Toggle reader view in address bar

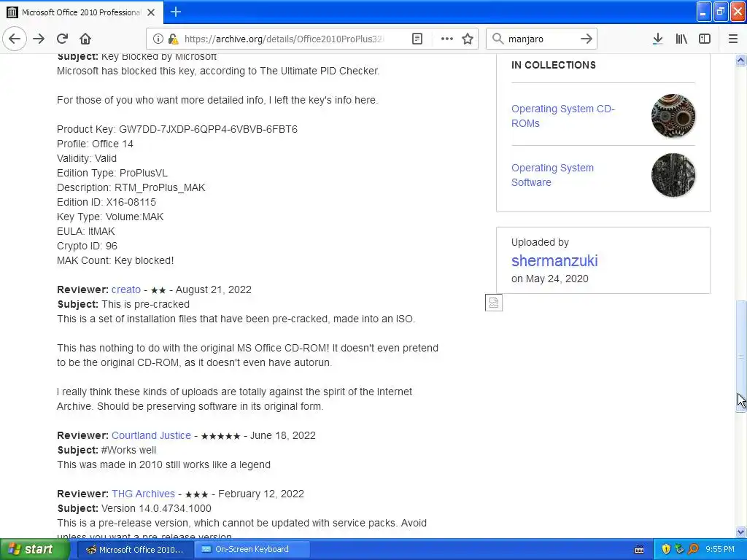417,39
